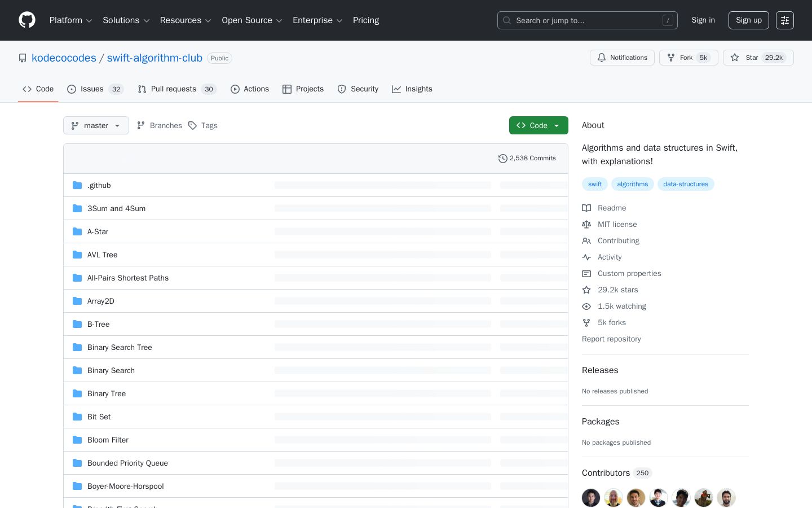This screenshot has width=812, height=508.
Task: Switch to the Insights tab
Action: tap(412, 89)
